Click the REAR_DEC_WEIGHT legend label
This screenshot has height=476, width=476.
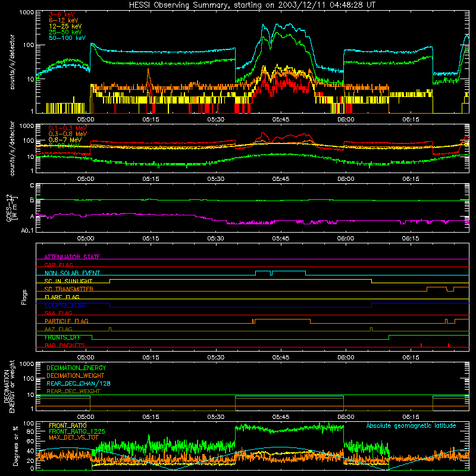73,392
